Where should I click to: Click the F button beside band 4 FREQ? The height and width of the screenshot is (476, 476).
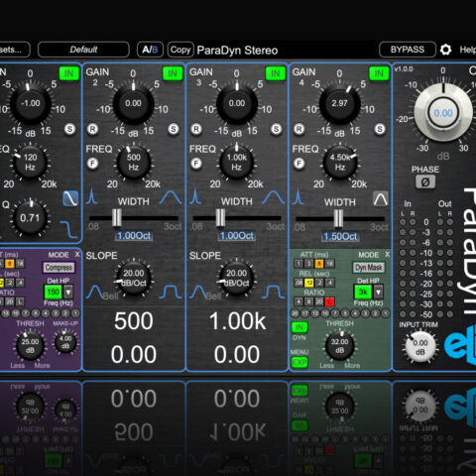299,164
